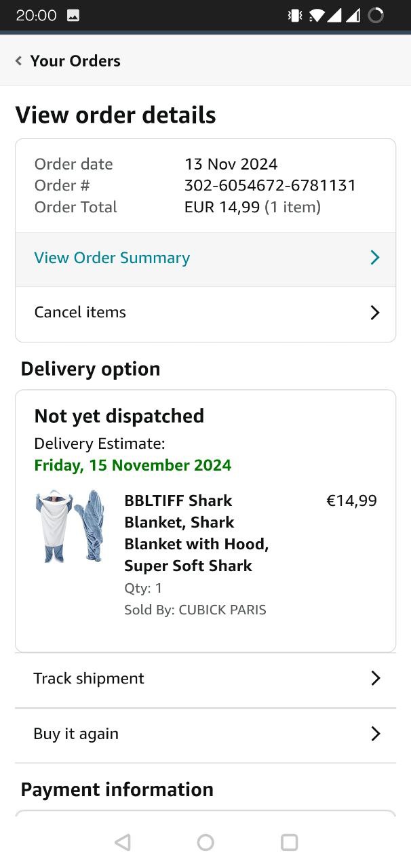Viewport: 411px width, 868px height.
Task: Tap the vibrate mode status icon
Action: click(x=295, y=15)
